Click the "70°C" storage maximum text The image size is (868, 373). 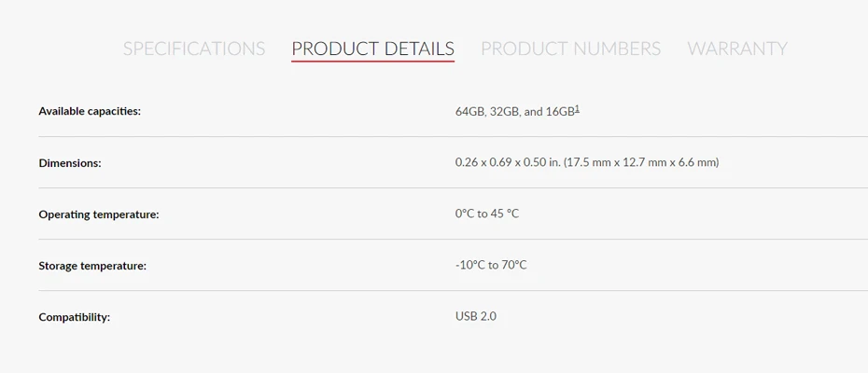tap(513, 266)
